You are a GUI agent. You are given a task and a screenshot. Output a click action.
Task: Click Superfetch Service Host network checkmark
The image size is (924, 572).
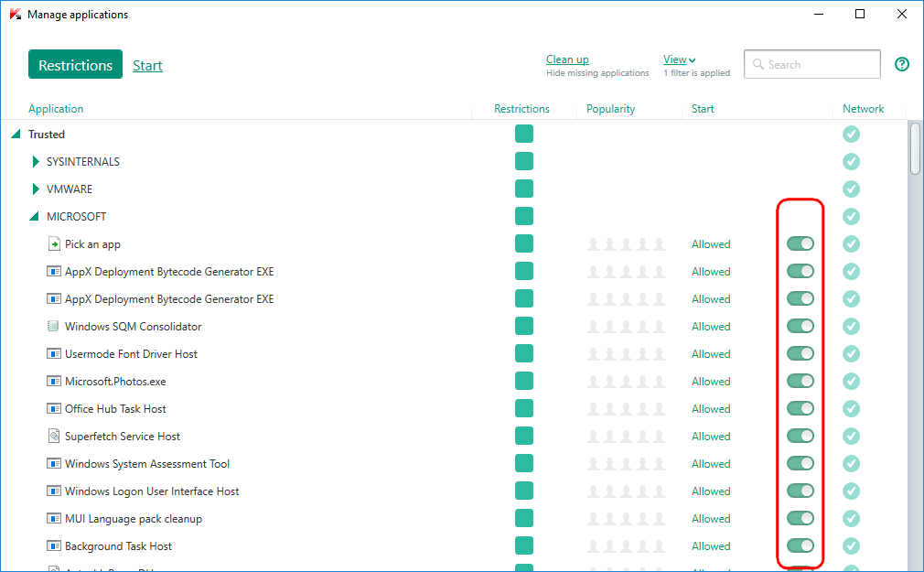click(x=851, y=436)
